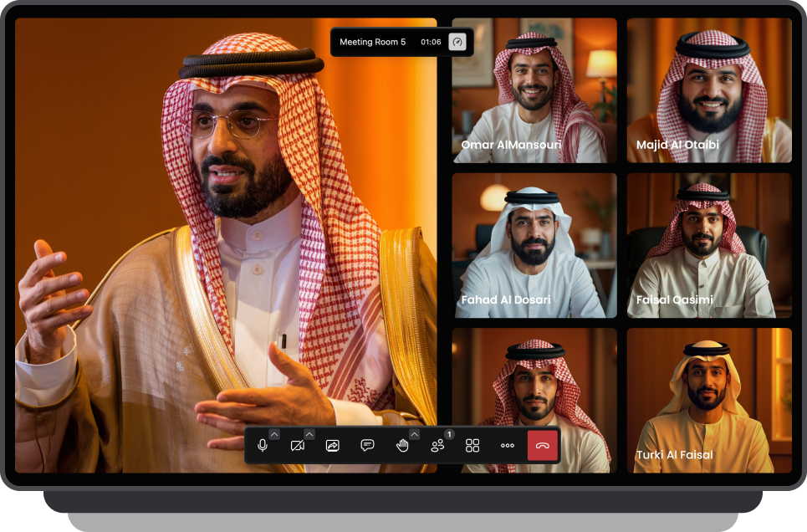Expand the raise hand reactions arrow
Viewport: 807px width, 532px height.
[414, 434]
